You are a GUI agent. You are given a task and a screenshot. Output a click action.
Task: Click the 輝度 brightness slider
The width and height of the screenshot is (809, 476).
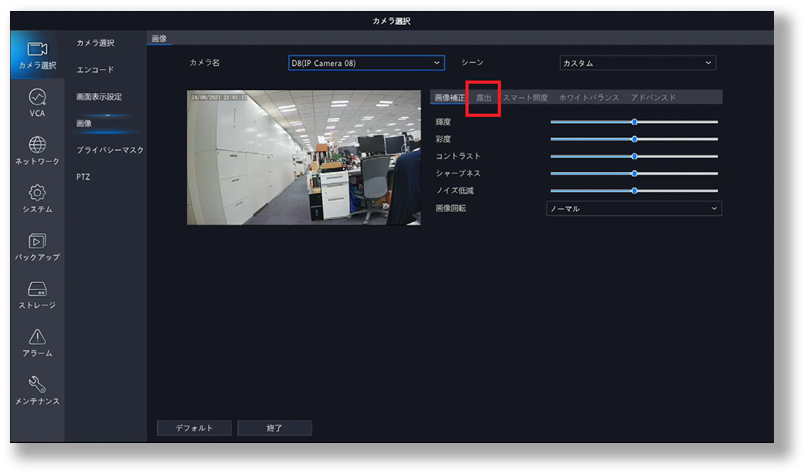(634, 122)
